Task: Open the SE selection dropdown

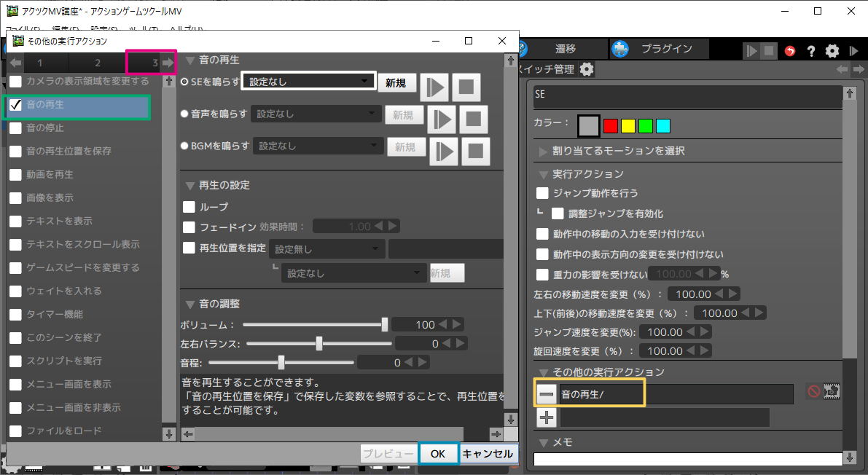Action: click(x=308, y=82)
